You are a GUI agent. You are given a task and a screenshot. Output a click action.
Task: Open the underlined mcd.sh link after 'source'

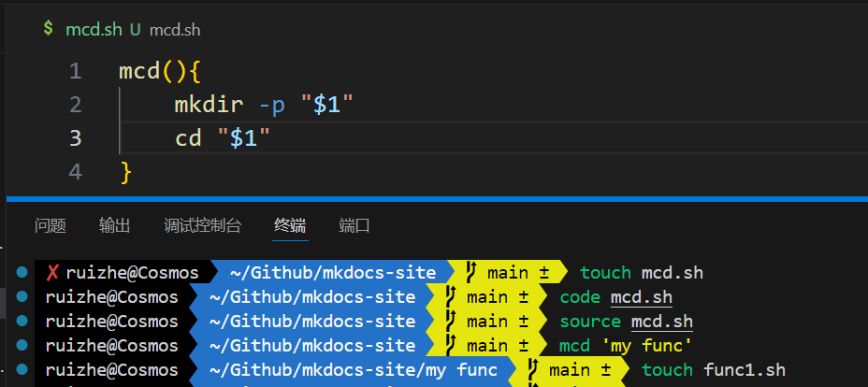point(661,322)
